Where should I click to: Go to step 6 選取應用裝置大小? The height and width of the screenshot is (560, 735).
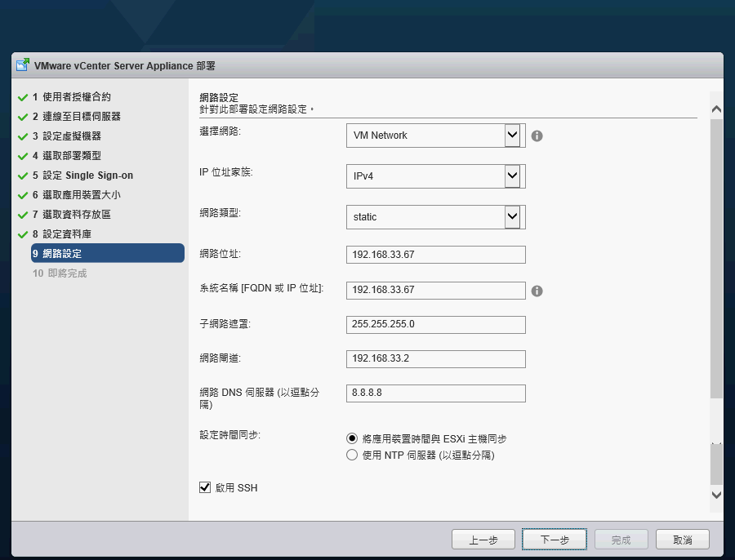click(x=77, y=195)
